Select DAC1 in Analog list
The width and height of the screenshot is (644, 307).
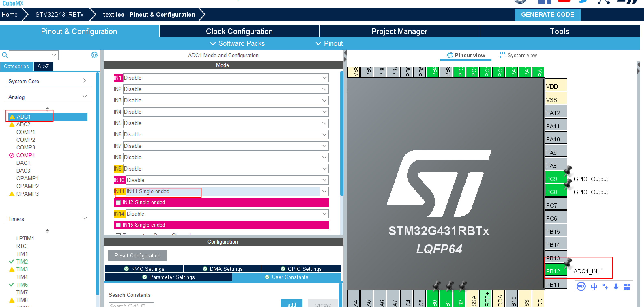coord(23,163)
